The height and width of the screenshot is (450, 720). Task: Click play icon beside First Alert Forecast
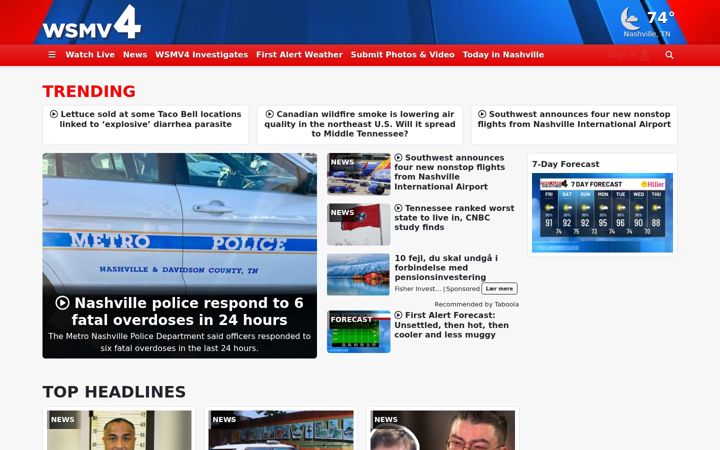[x=398, y=315]
